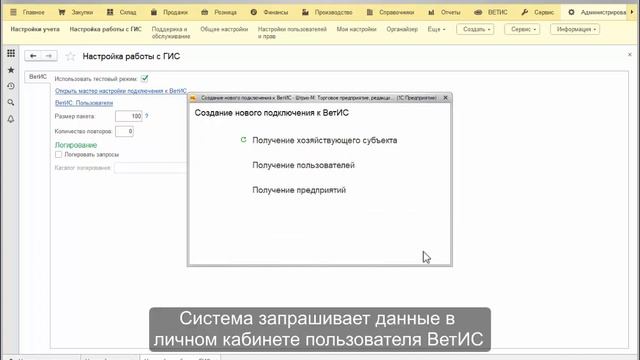The height and width of the screenshot is (360, 640).
Task: Open history icon in left sidebar
Action: point(11,87)
